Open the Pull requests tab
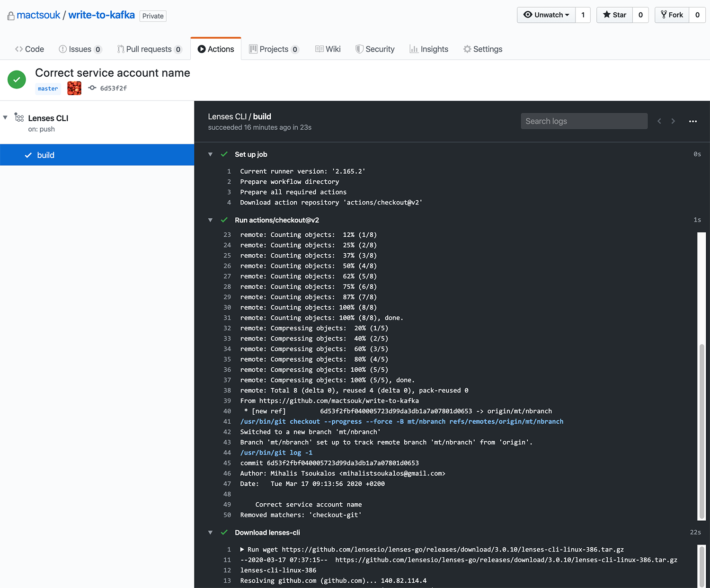The image size is (710, 588). 149,49
